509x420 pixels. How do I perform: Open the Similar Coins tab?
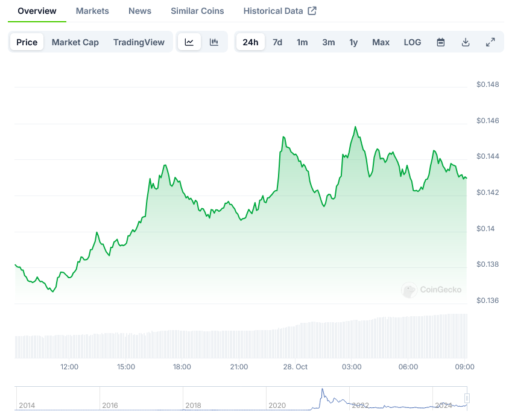click(x=197, y=11)
